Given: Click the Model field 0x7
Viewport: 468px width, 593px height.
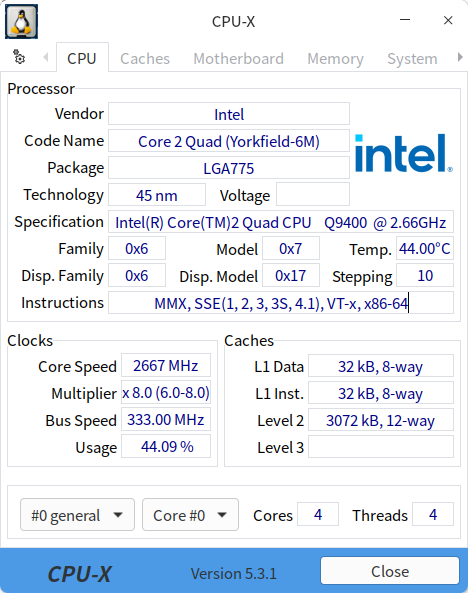Looking at the screenshot, I should pos(291,248).
